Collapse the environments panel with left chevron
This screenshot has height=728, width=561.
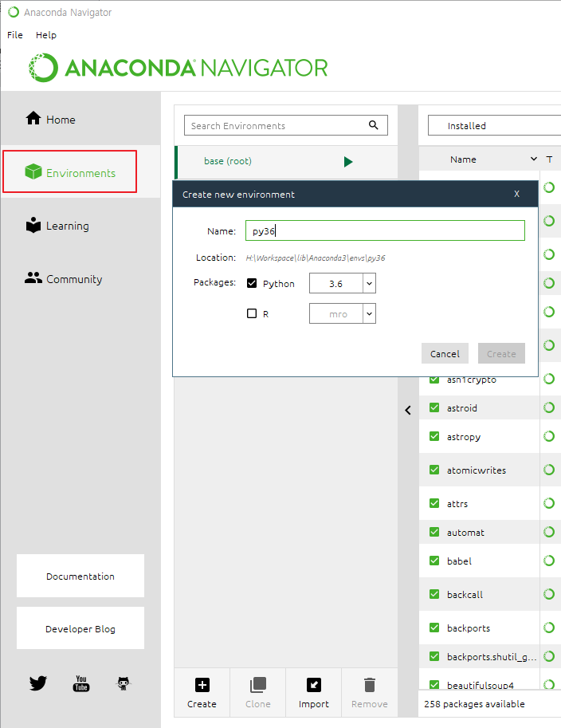[x=408, y=410]
